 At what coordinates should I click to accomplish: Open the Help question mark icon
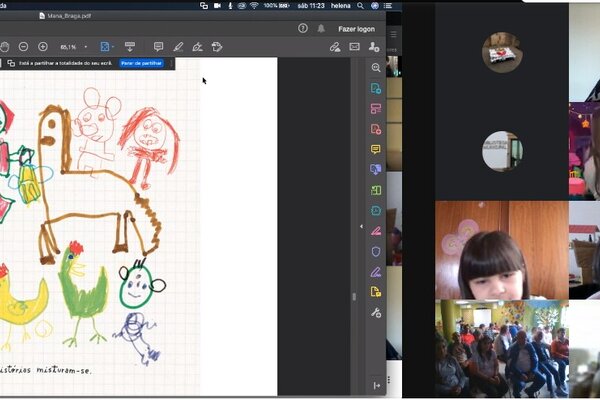point(303,28)
